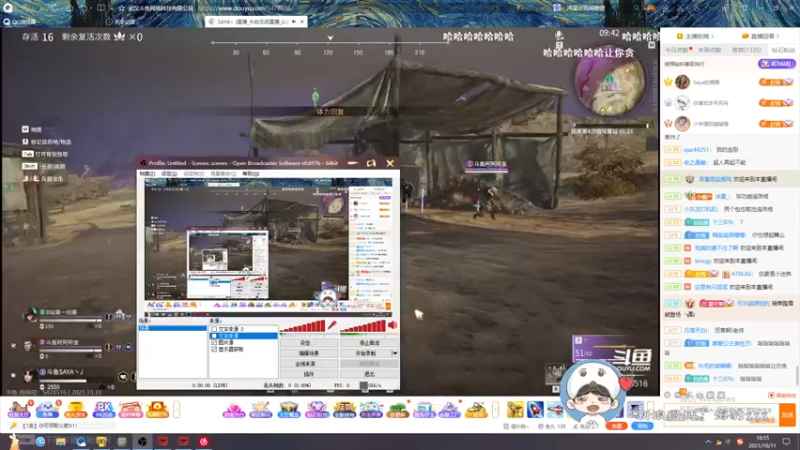Enable the highlighted 文字来源 source checkbox
800x450 pixels.
tap(214, 336)
